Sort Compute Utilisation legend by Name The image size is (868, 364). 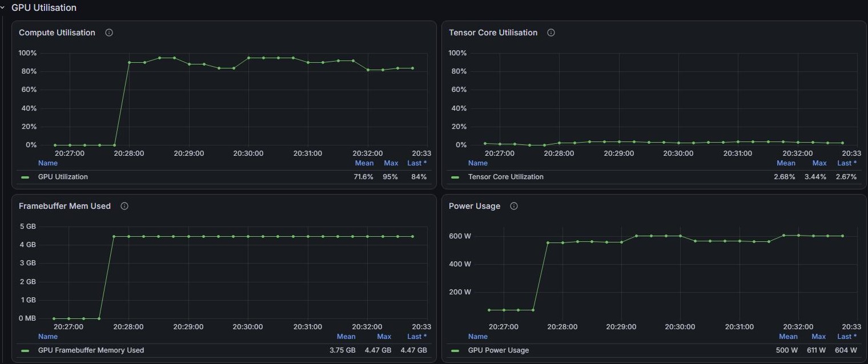pos(48,163)
